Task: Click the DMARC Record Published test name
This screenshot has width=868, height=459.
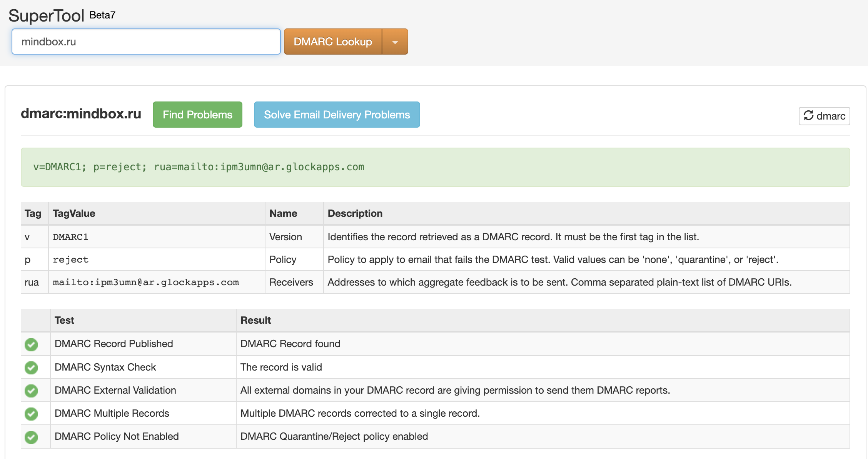Action: 114,344
